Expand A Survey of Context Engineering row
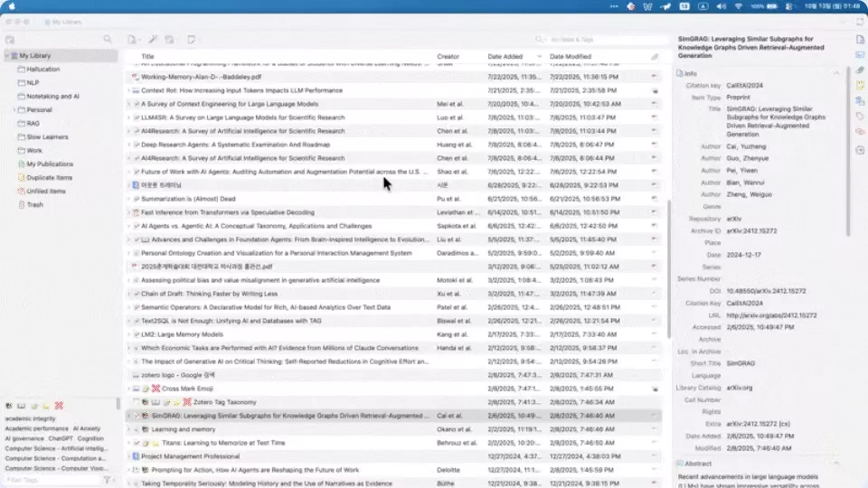This screenshot has height=488, width=868. 129,104
